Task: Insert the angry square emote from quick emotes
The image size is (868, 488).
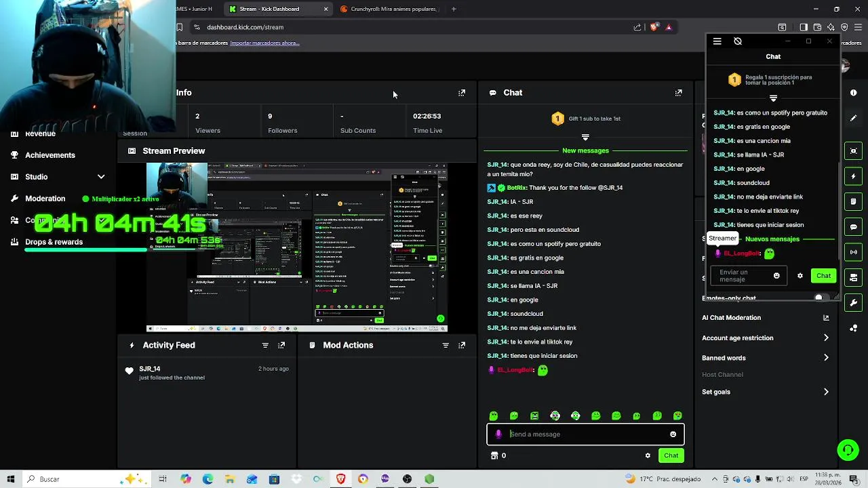Action: click(534, 416)
